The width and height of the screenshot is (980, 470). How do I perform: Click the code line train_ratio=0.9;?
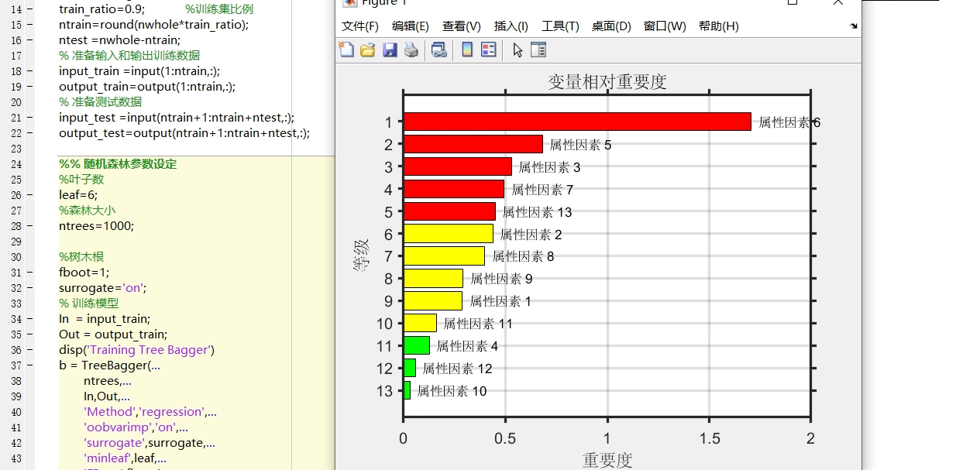tap(101, 9)
